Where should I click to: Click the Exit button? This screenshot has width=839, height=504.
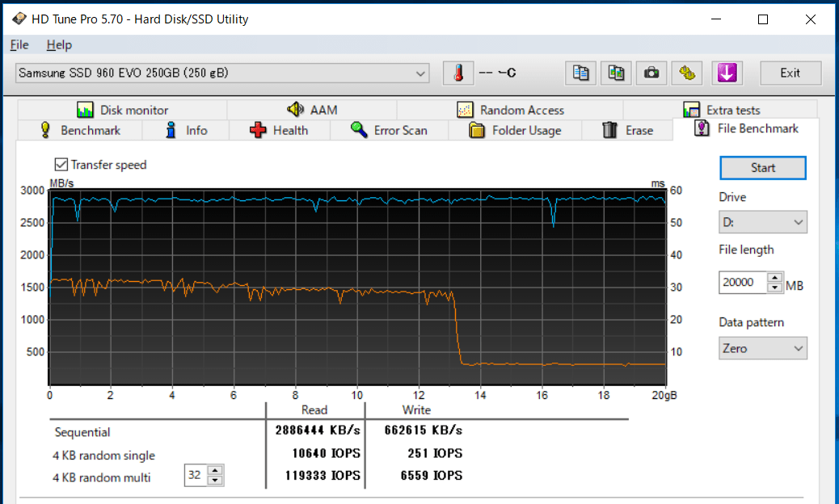791,73
